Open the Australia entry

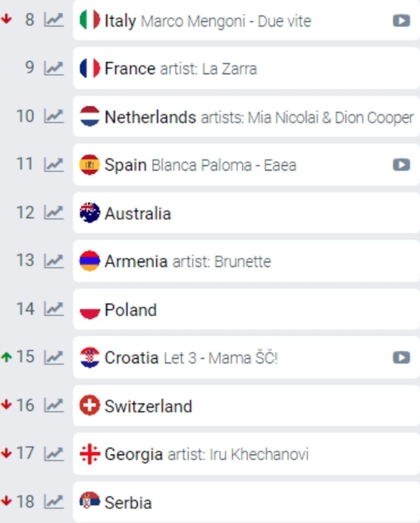tap(138, 214)
